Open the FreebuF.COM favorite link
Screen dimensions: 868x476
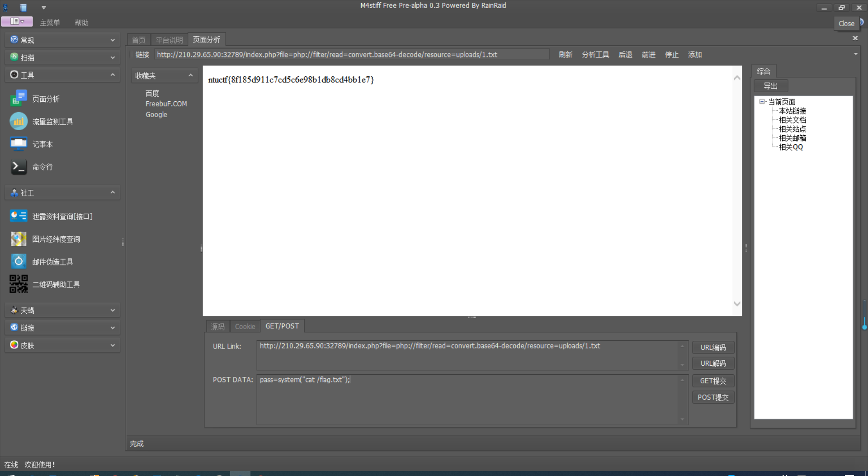166,104
